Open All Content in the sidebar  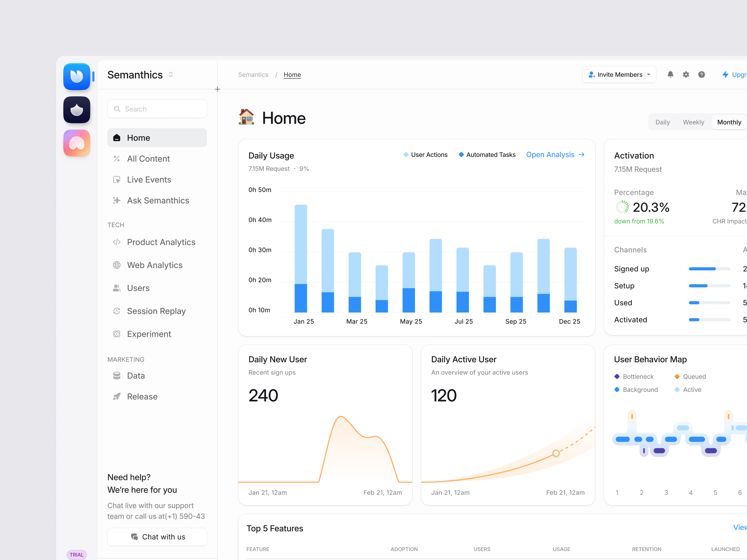tap(157, 159)
